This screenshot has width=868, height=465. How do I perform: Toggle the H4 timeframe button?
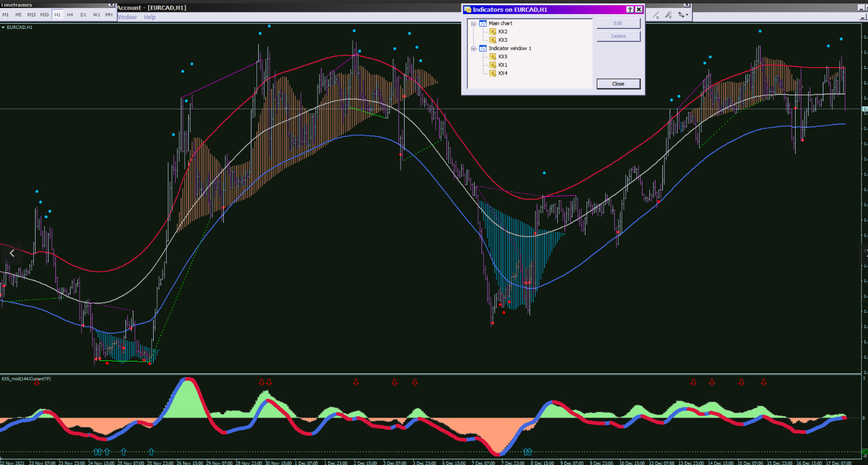70,15
